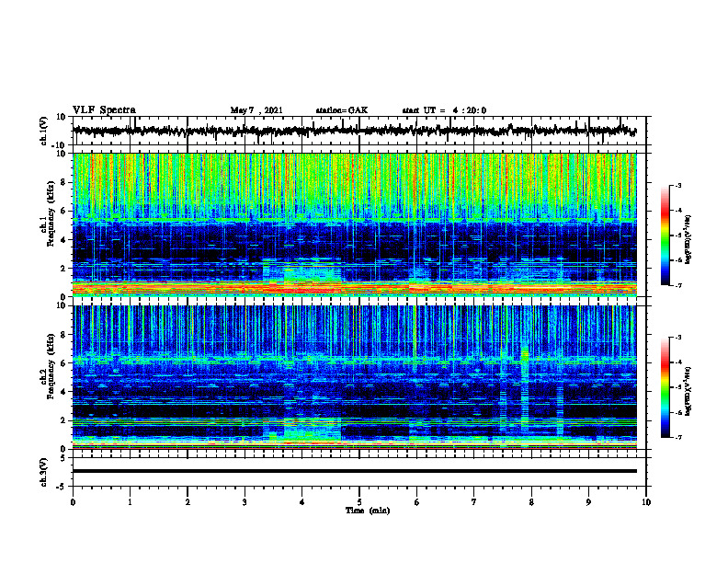Click the "VLF Spectra" plot title
Image resolution: width=728 pixels, height=563 pixels.
click(x=104, y=110)
